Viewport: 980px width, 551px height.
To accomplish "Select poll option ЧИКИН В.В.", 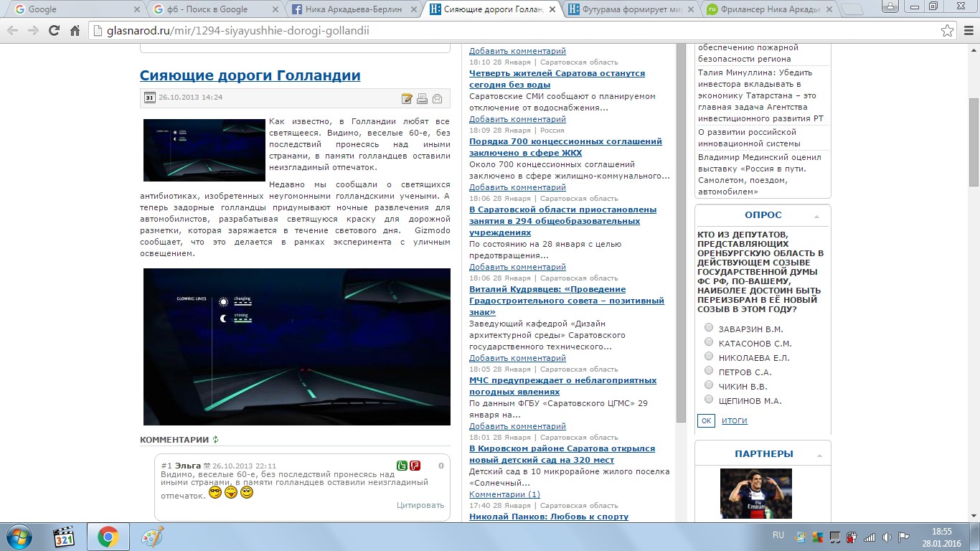I will pos(709,385).
